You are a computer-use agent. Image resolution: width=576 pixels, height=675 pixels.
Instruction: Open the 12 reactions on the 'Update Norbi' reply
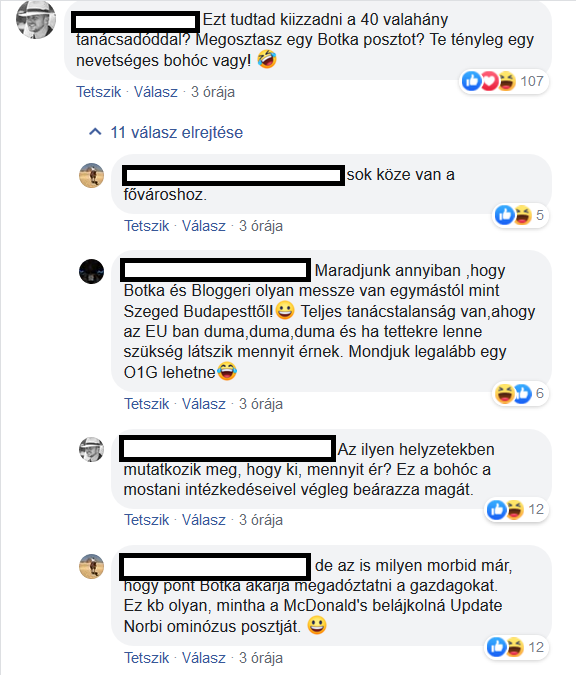(x=516, y=647)
